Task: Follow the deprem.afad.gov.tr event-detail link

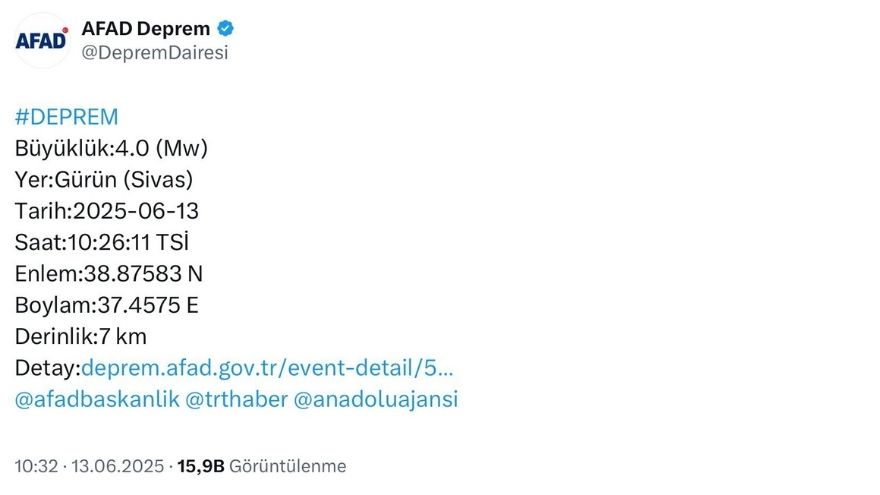Action: pyautogui.click(x=267, y=368)
